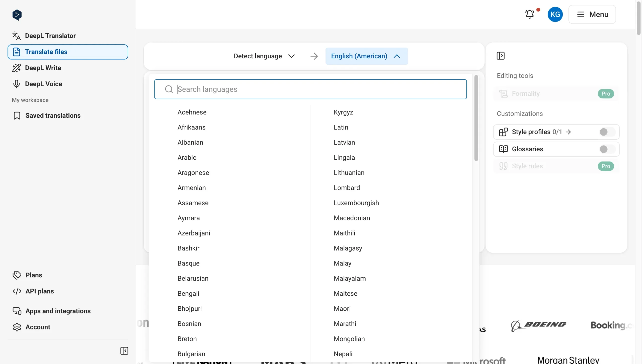Select Maltese language
This screenshot has width=642, height=364.
(345, 294)
